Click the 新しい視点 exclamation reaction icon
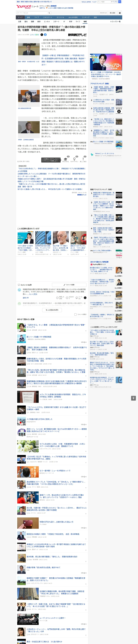138x644 pixels. click(x=83, y=159)
